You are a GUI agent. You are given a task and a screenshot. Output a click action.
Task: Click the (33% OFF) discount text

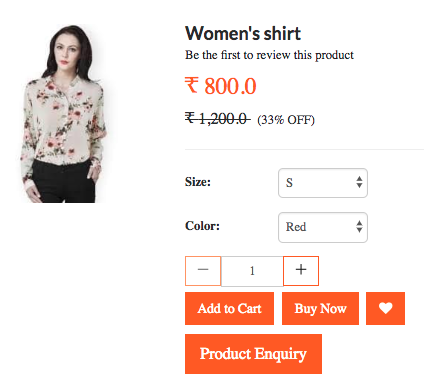coord(286,119)
